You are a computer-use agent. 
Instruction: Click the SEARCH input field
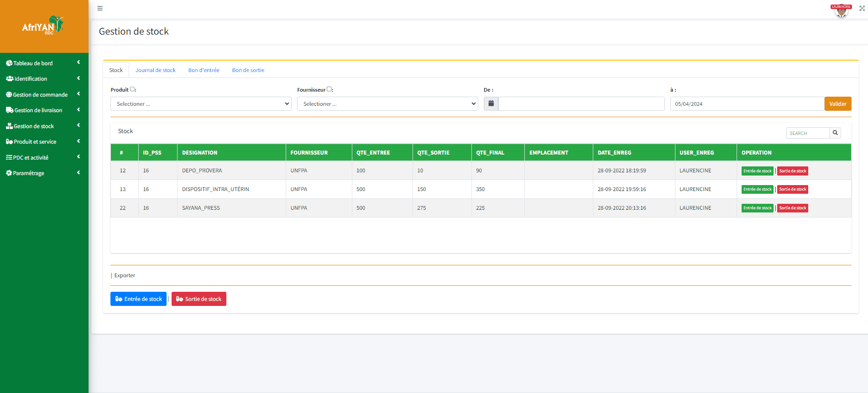pyautogui.click(x=808, y=133)
